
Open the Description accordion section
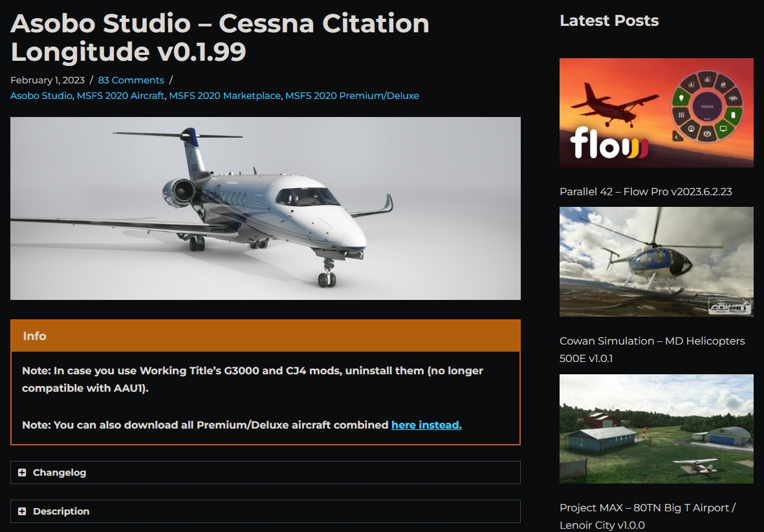(x=265, y=511)
